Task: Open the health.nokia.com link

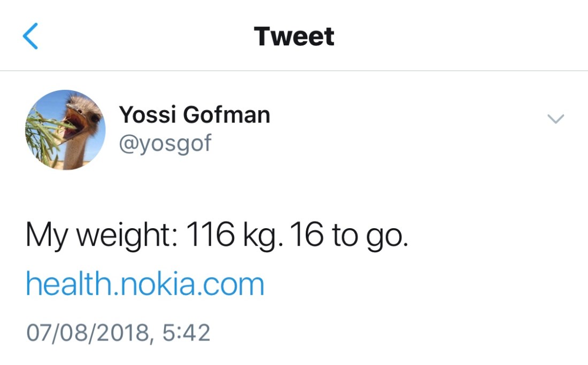Action: click(145, 284)
